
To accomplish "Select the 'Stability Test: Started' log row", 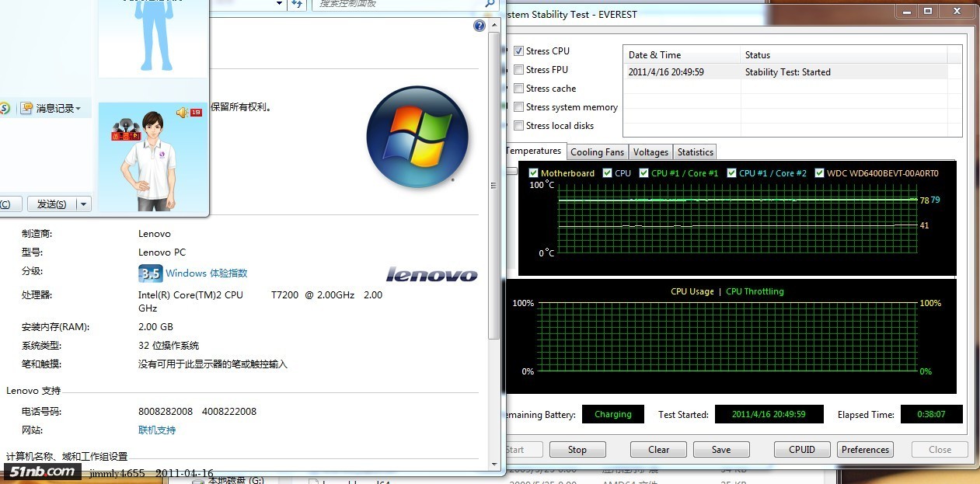I will click(786, 72).
